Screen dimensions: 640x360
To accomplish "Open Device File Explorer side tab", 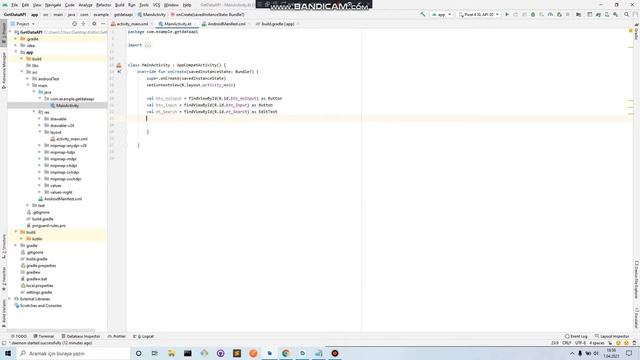I will click(x=636, y=281).
